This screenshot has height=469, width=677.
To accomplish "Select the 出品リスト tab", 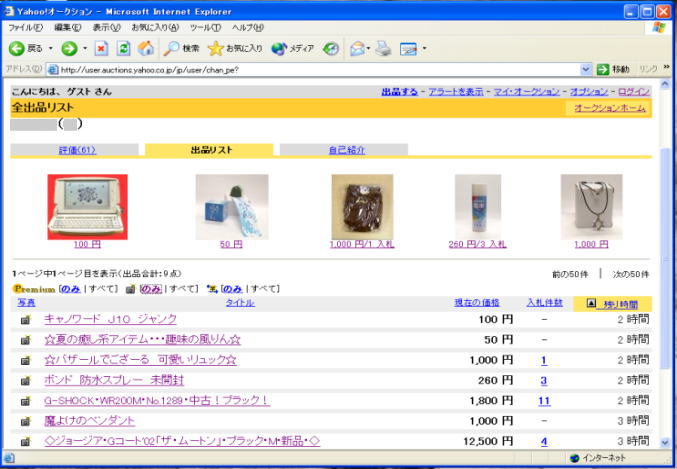I will pos(211,150).
